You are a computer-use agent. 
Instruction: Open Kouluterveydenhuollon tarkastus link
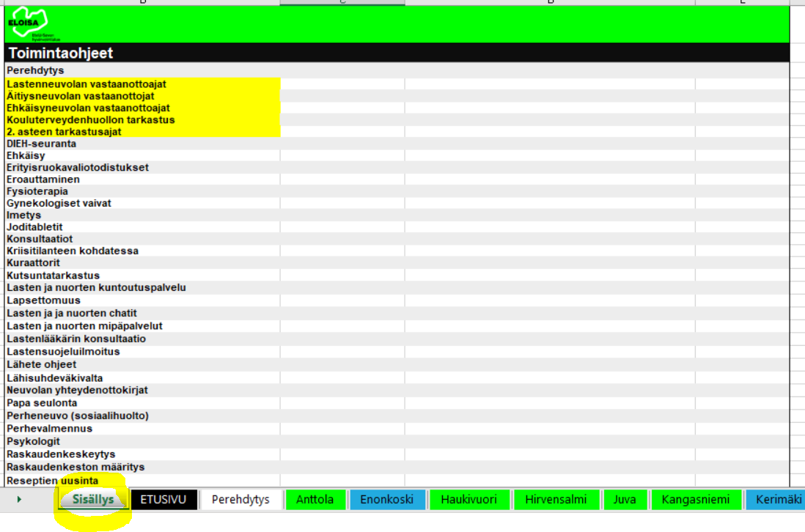coord(90,119)
